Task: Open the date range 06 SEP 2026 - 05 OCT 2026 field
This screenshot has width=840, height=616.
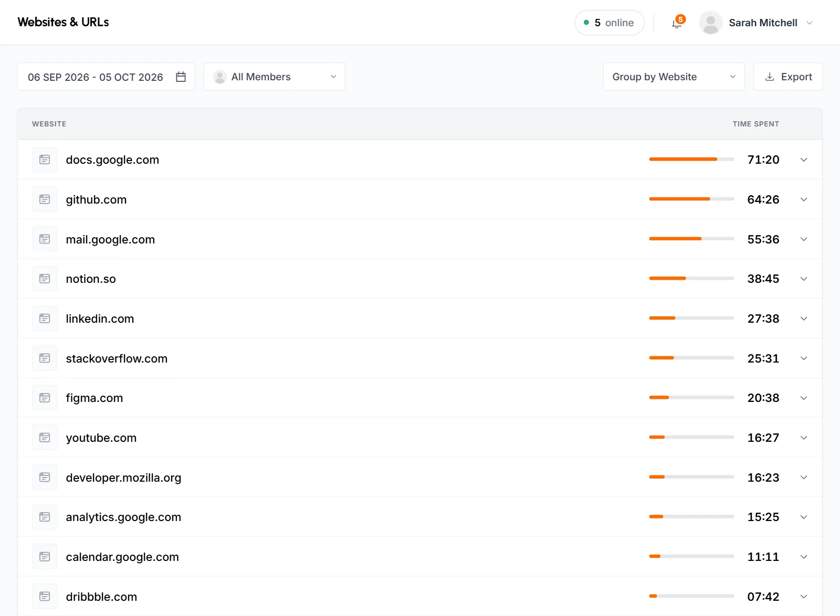Action: click(x=106, y=77)
